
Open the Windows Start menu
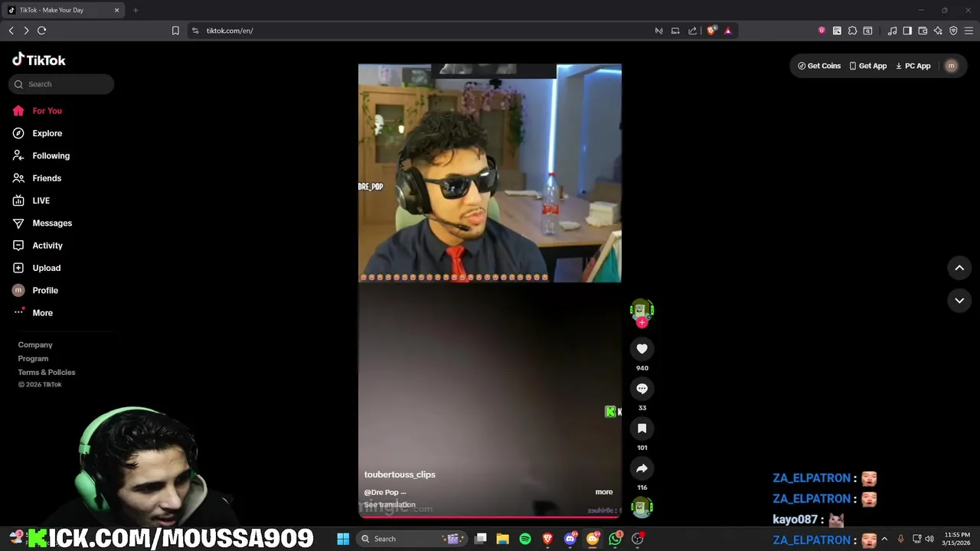[x=343, y=539]
